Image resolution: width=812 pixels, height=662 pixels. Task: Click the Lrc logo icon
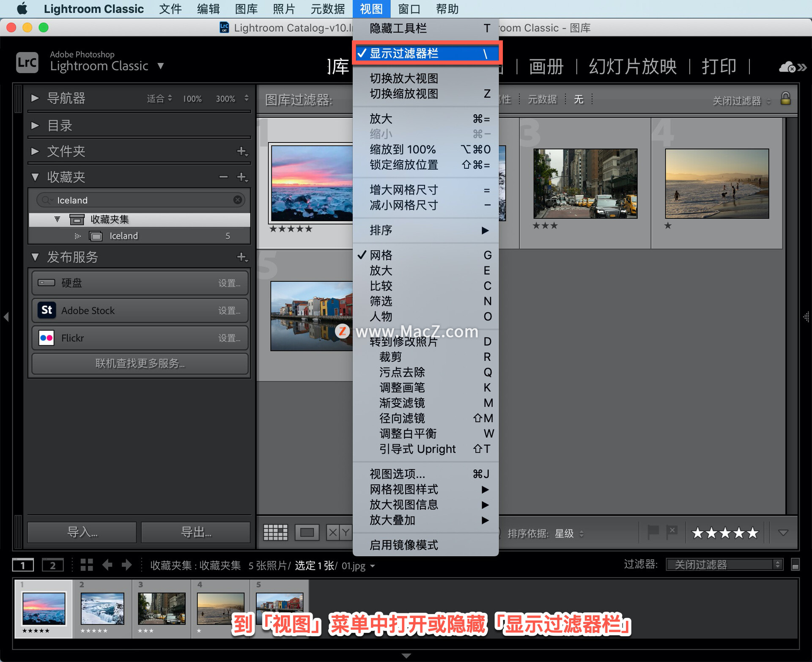[x=27, y=63]
